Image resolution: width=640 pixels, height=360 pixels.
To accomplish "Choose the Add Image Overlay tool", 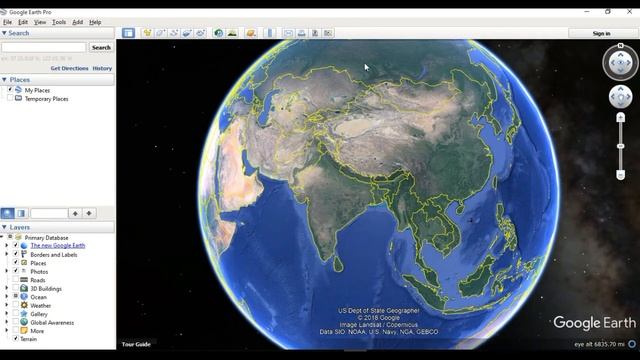I will click(x=187, y=33).
